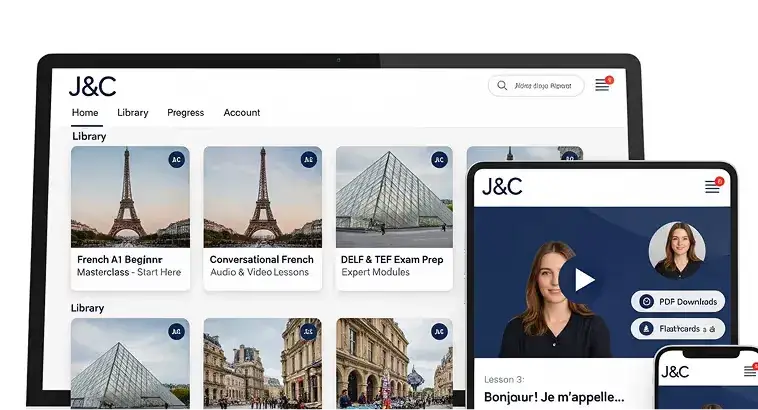This screenshot has width=758, height=410.
Task: Open DELF & TEF Exam Prep card
Action: pyautogui.click(x=394, y=219)
